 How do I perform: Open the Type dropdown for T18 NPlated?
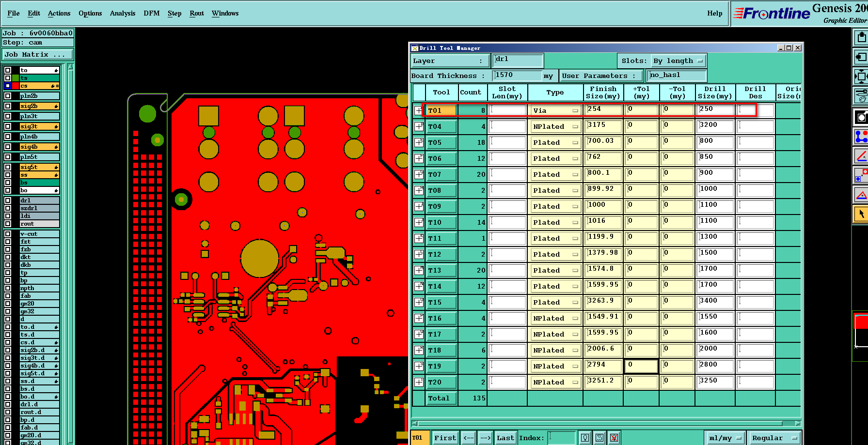coord(555,350)
